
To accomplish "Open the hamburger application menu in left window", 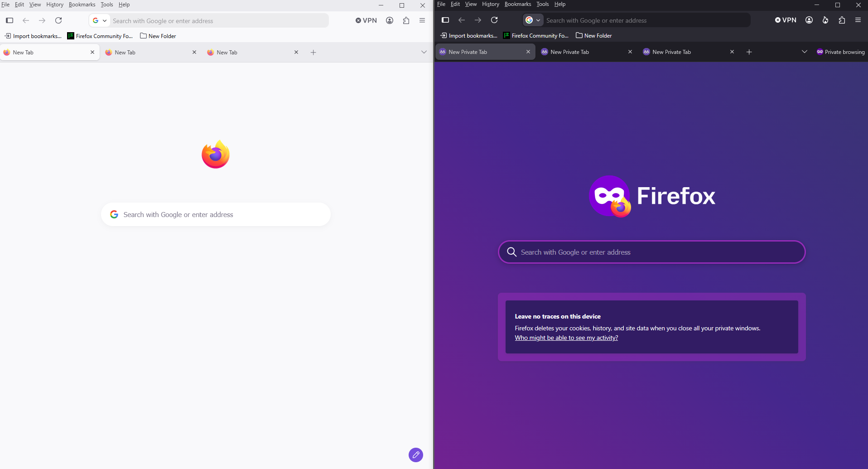I will coord(422,20).
